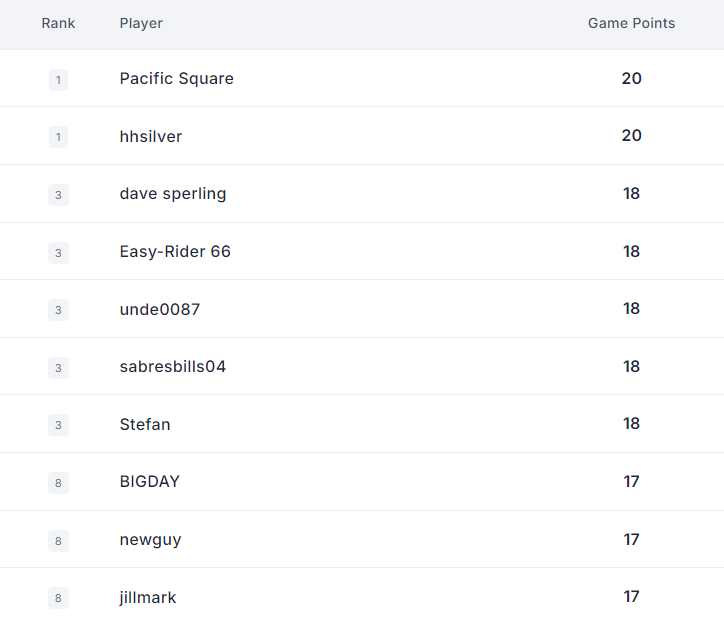Click rank 3 badge beside Stefan
Screen dimensions: 724x621
[58, 425]
